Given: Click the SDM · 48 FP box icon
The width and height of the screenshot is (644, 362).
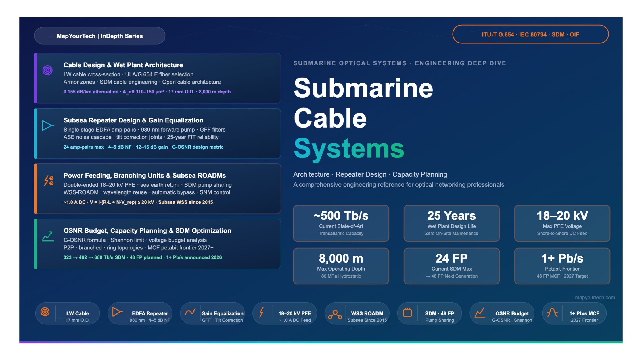Looking at the screenshot, I should click(407, 312).
